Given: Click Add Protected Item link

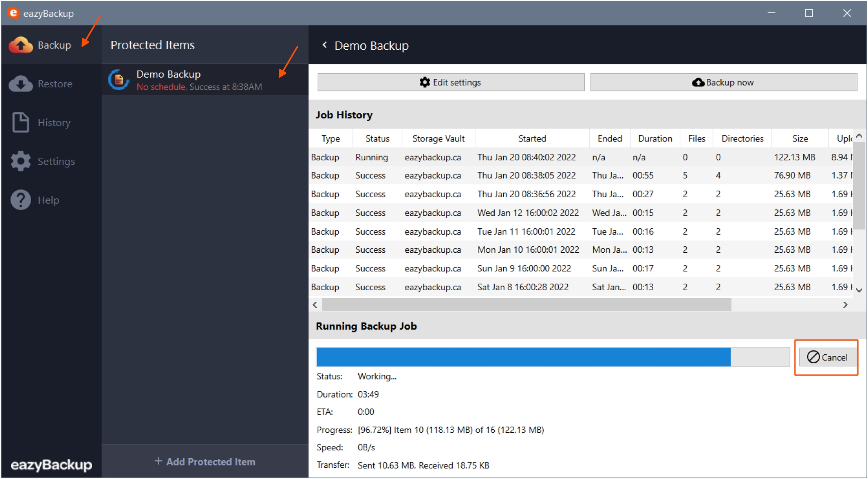Looking at the screenshot, I should 205,462.
